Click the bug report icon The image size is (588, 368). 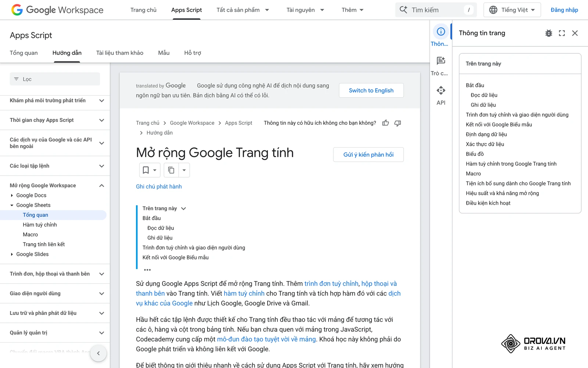[x=549, y=33]
